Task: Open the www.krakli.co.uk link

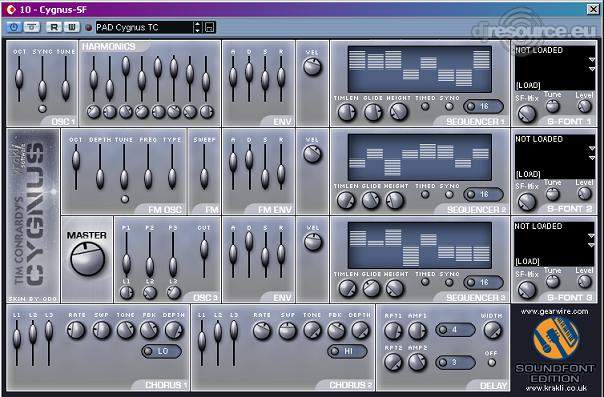Action: 555,389
